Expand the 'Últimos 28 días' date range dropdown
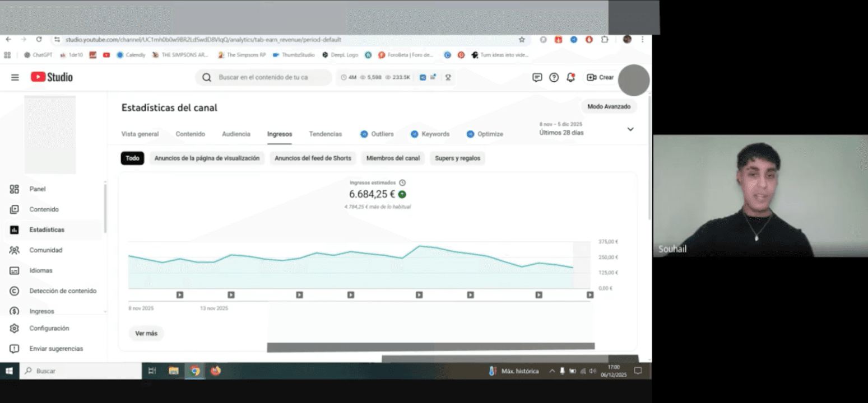Image resolution: width=868 pixels, height=403 pixels. [630, 129]
